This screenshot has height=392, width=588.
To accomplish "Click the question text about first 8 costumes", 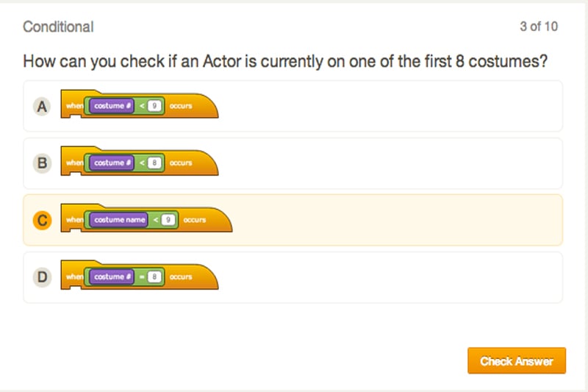I will (285, 61).
